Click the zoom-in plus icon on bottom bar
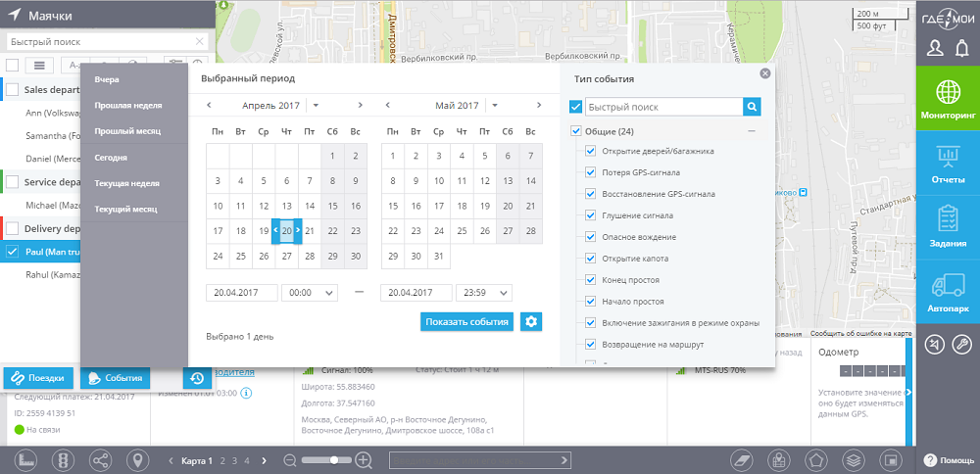Image resolution: width=980 pixels, height=474 pixels. 363,460
